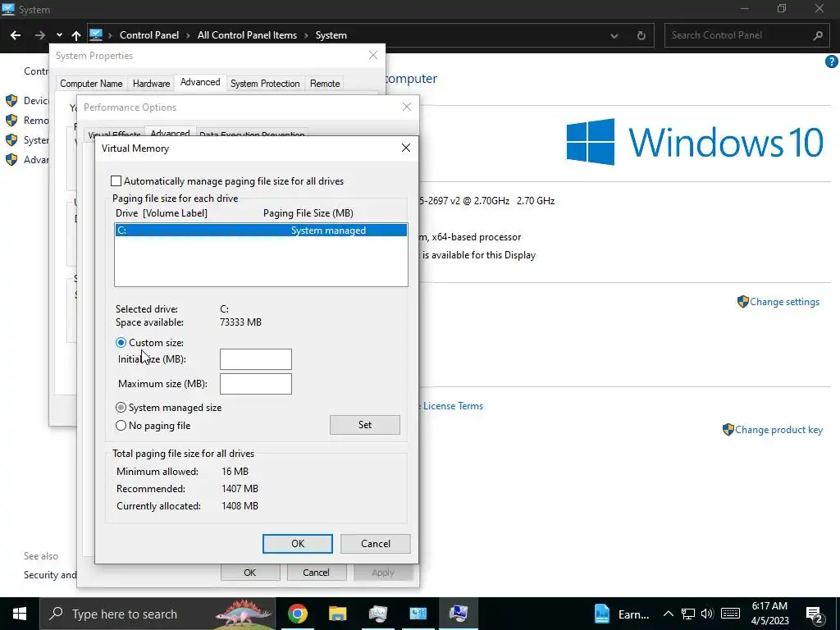The height and width of the screenshot is (630, 840).
Task: Select System Properties Advanced tab
Action: coord(200,82)
